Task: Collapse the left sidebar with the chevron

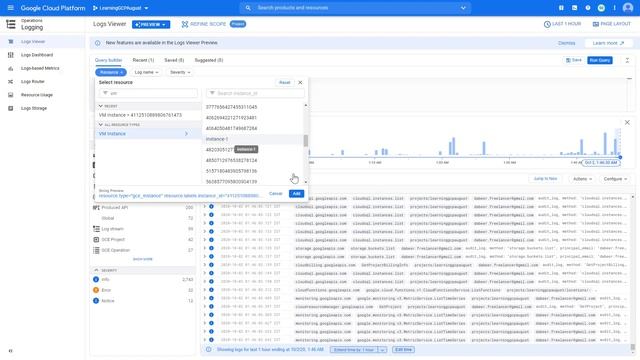Action: point(11,351)
